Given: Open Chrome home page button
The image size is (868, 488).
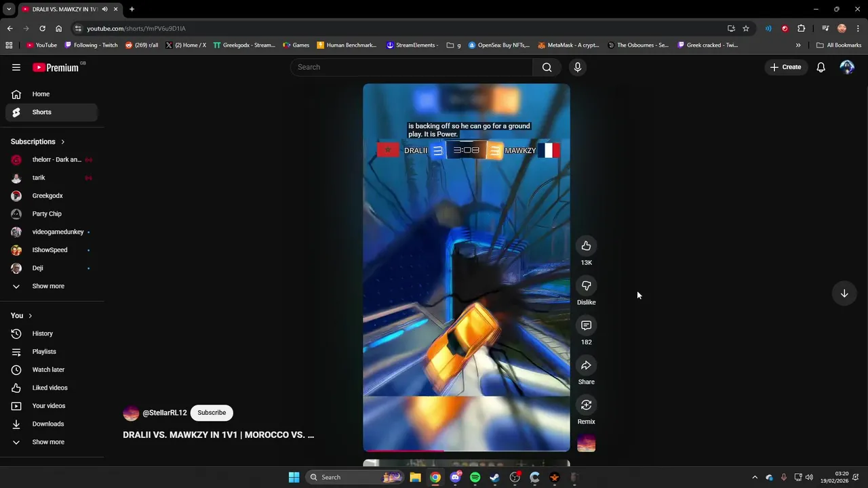Looking at the screenshot, I should click(x=58, y=28).
